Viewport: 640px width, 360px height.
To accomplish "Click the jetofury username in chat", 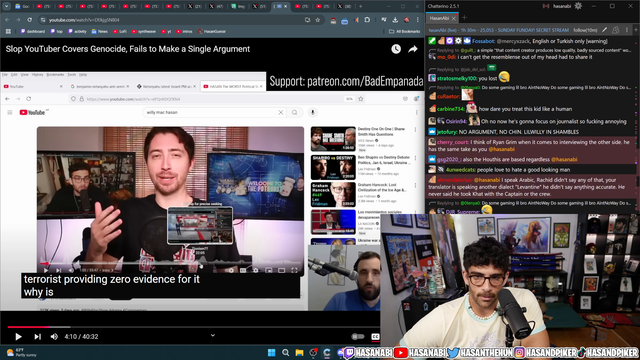I will (x=447, y=132).
